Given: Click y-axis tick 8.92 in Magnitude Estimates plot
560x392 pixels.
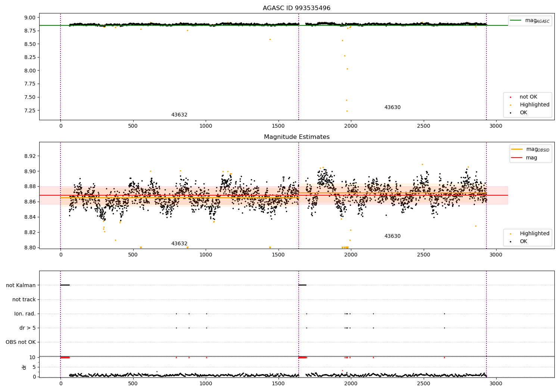Looking at the screenshot, I should point(30,156).
